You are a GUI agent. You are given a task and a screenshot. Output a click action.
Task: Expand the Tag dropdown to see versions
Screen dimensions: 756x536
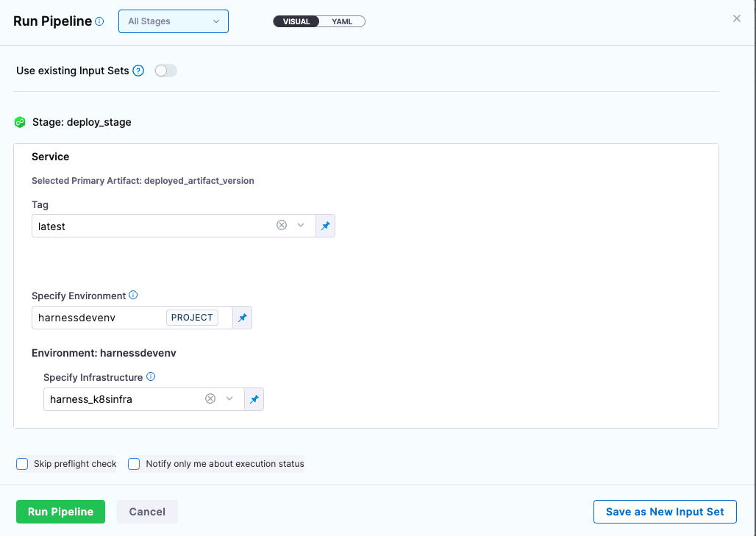point(302,226)
